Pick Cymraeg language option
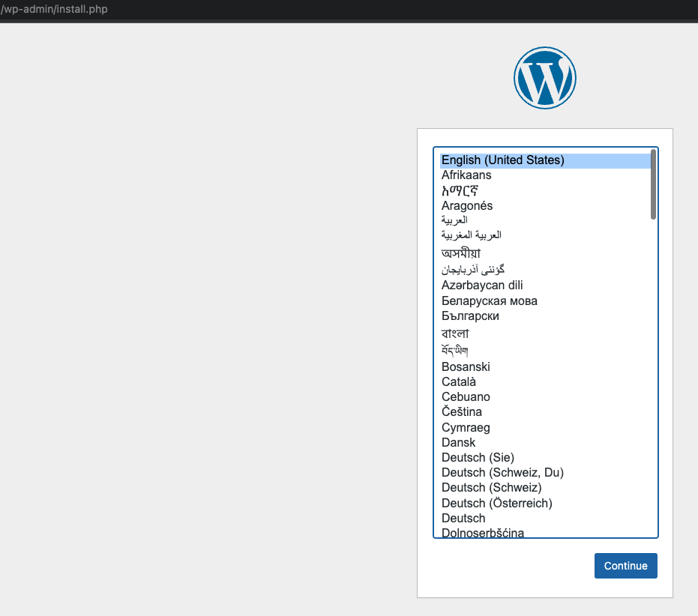Viewport: 698px width, 616px height. coord(466,428)
